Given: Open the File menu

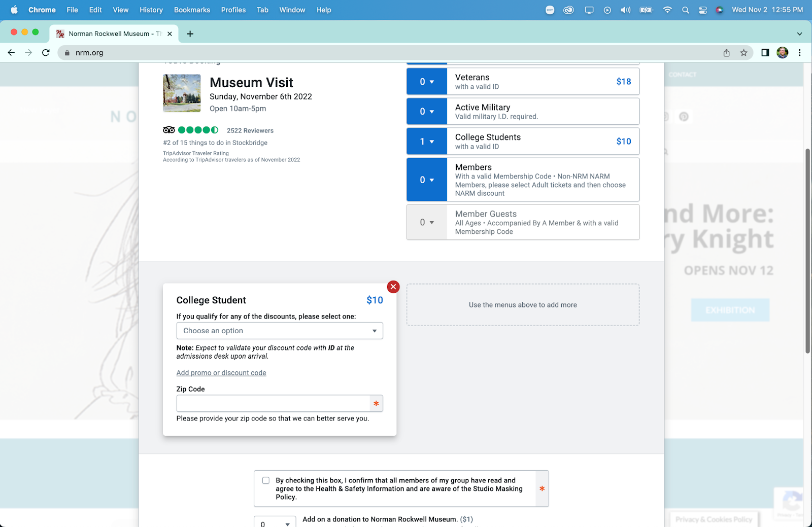Looking at the screenshot, I should tap(73, 10).
